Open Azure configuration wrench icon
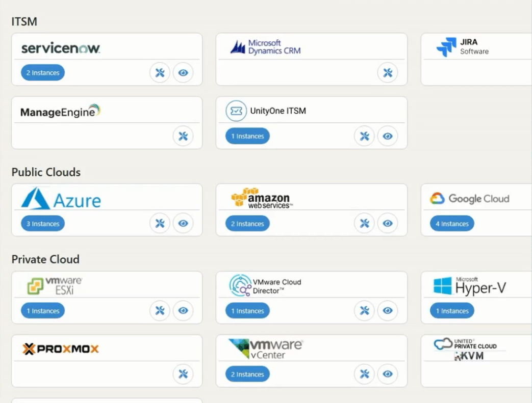 click(x=160, y=223)
